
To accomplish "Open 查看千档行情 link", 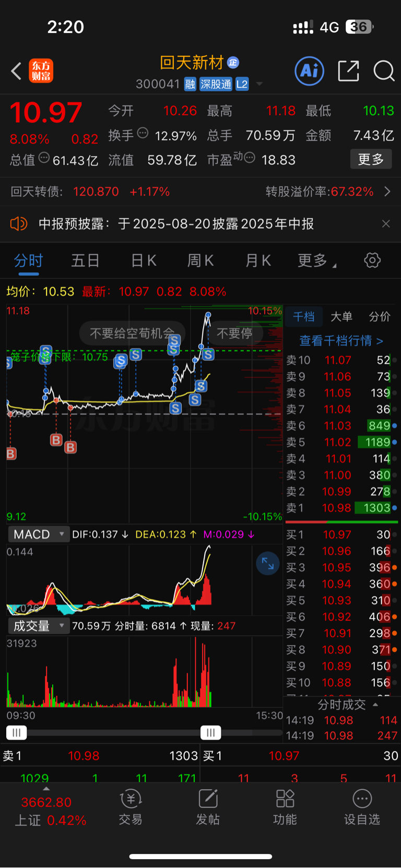I will [341, 341].
